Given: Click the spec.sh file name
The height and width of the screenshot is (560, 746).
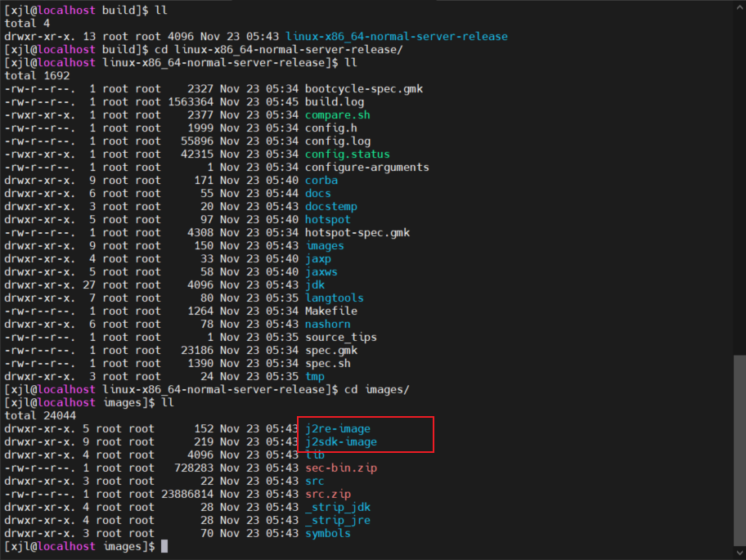Looking at the screenshot, I should [x=328, y=364].
